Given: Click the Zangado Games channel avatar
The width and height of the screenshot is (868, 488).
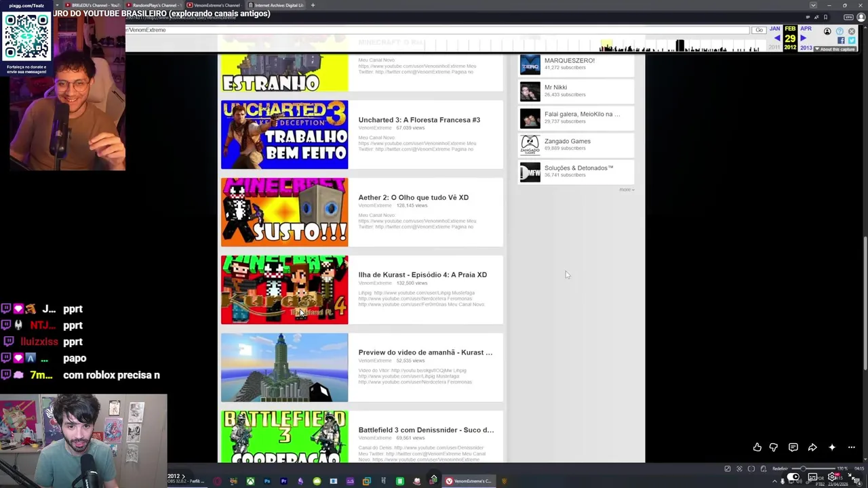Looking at the screenshot, I should pos(530,145).
